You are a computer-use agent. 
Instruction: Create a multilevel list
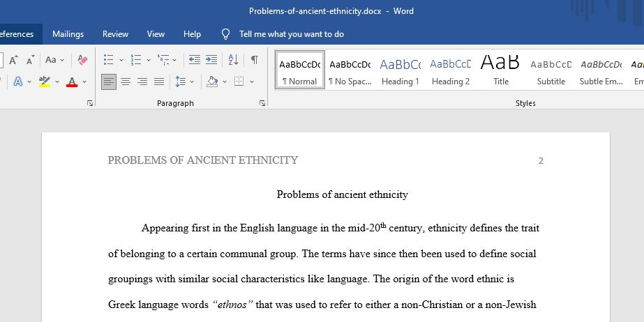(x=163, y=60)
